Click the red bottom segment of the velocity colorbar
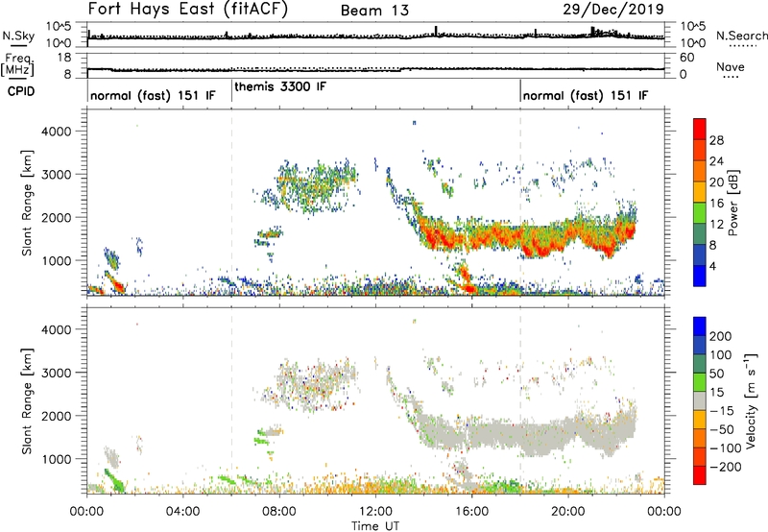The height and width of the screenshot is (532, 768). (700, 475)
